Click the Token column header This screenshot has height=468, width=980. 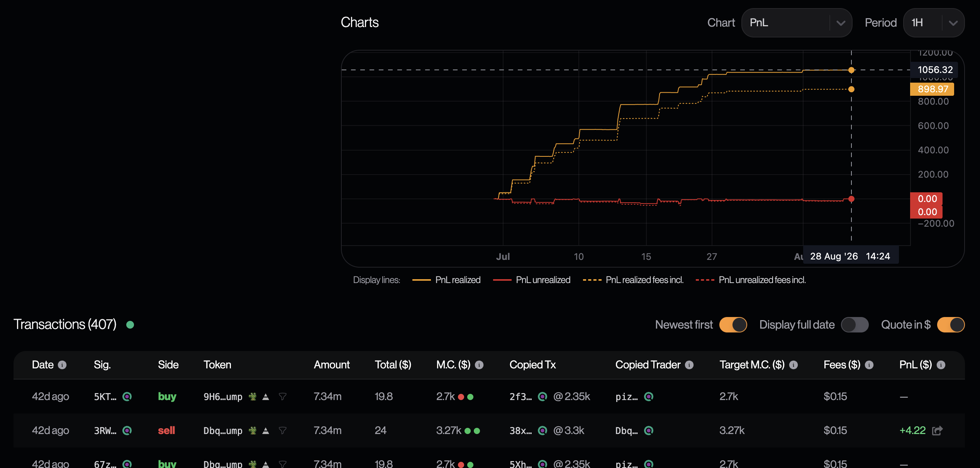[x=217, y=365]
